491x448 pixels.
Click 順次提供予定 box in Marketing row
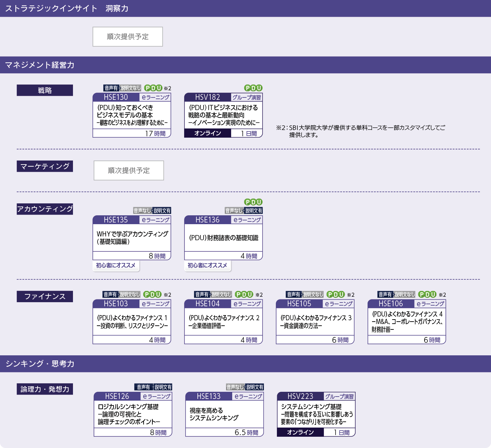tap(129, 170)
